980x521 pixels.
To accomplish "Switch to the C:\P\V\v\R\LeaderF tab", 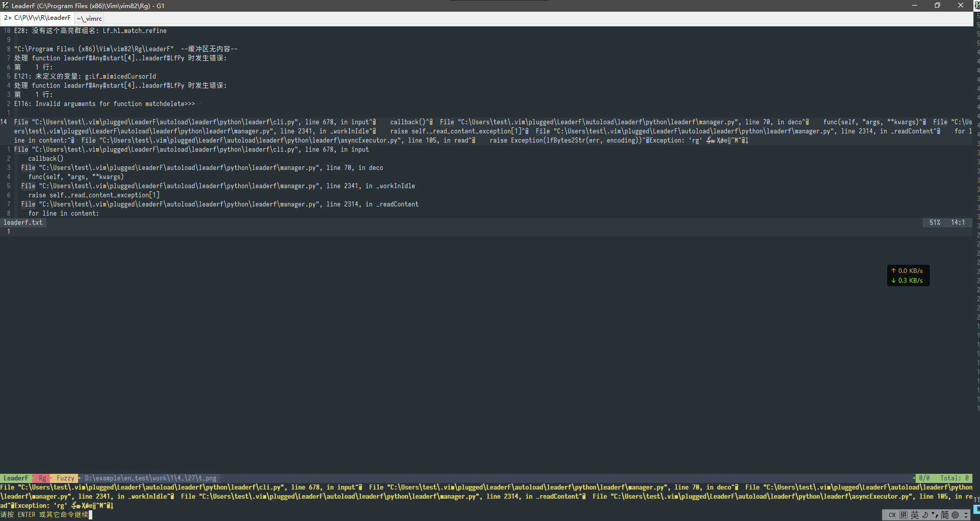I will click(x=38, y=18).
